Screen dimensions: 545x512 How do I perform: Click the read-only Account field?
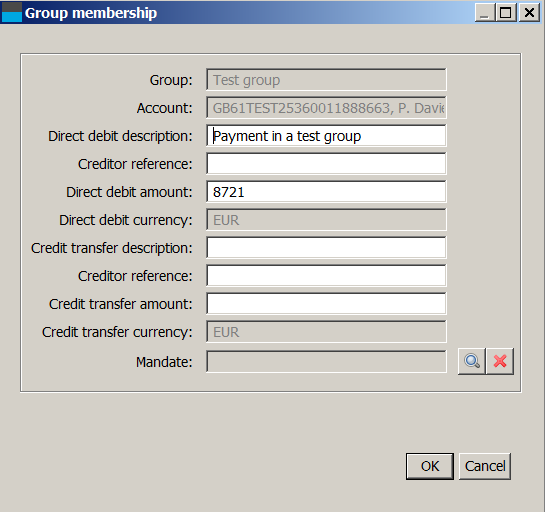326,108
